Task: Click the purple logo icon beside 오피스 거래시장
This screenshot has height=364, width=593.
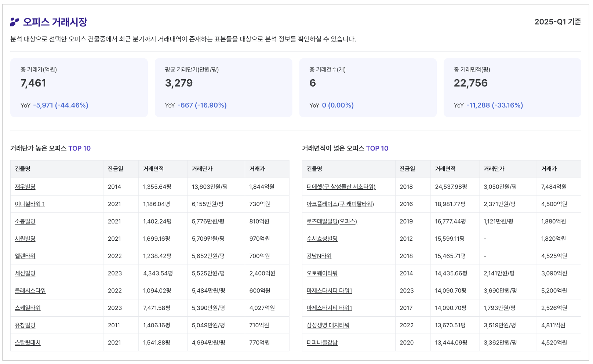Action: click(x=14, y=22)
